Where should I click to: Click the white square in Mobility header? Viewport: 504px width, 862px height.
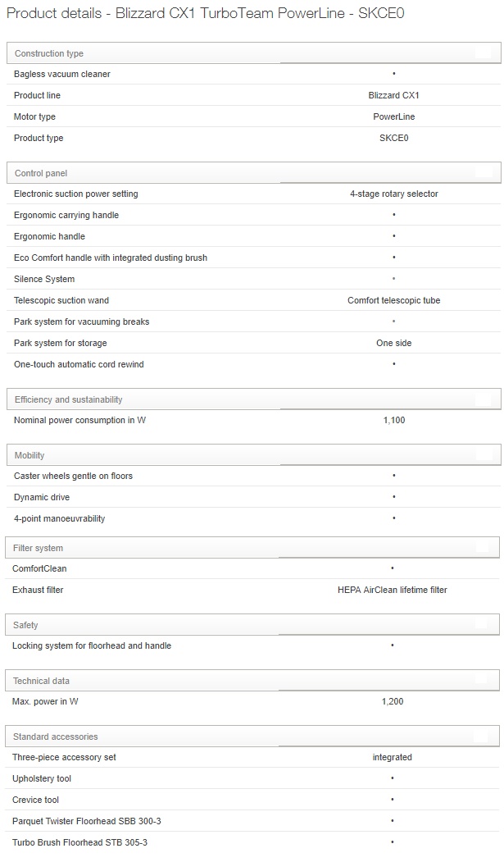tap(483, 455)
